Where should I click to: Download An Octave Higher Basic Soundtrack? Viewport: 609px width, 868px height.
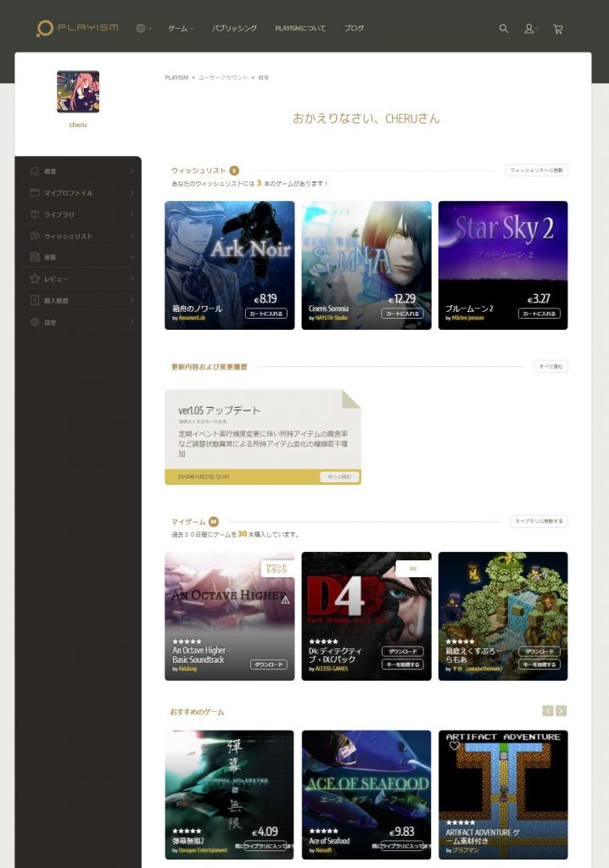(x=269, y=665)
